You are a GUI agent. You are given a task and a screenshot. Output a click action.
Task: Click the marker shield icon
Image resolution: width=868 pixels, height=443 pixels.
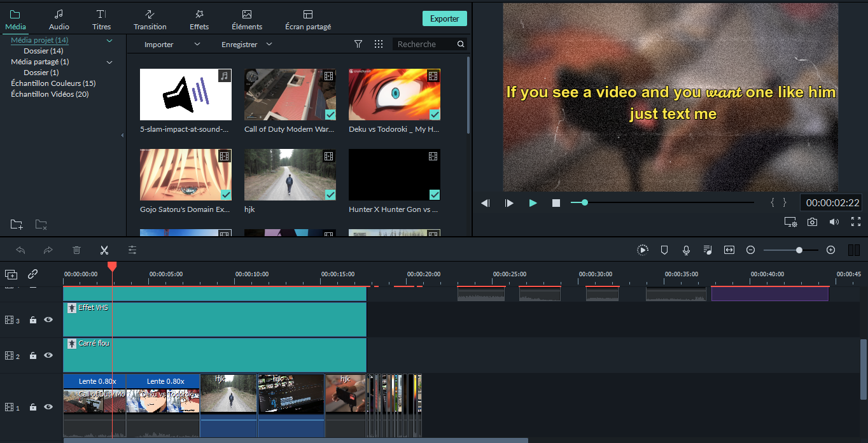[x=664, y=250]
